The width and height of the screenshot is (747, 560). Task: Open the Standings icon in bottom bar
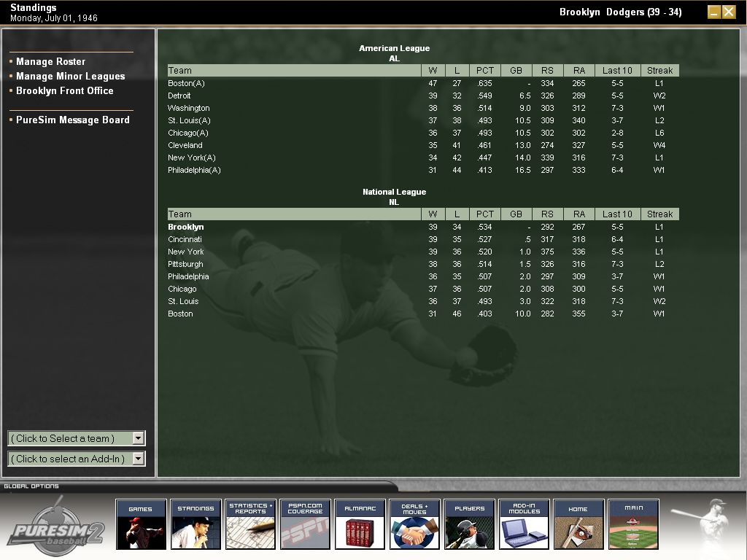pos(196,524)
